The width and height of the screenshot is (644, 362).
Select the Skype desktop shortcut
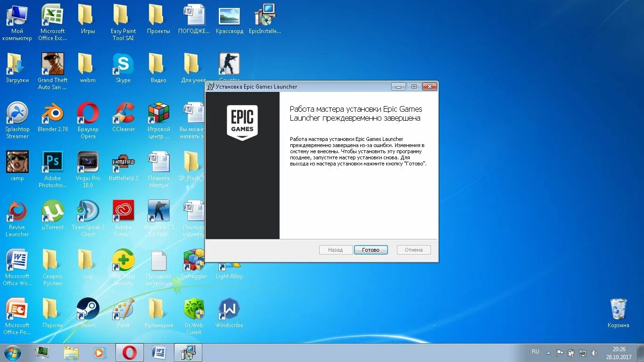(x=123, y=68)
